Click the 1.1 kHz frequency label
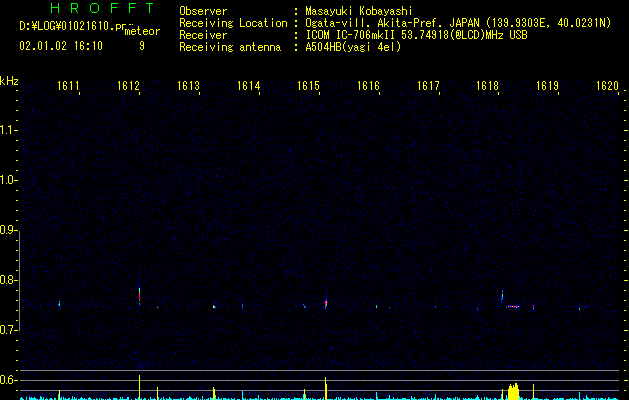The height and width of the screenshot is (400, 629). point(7,130)
